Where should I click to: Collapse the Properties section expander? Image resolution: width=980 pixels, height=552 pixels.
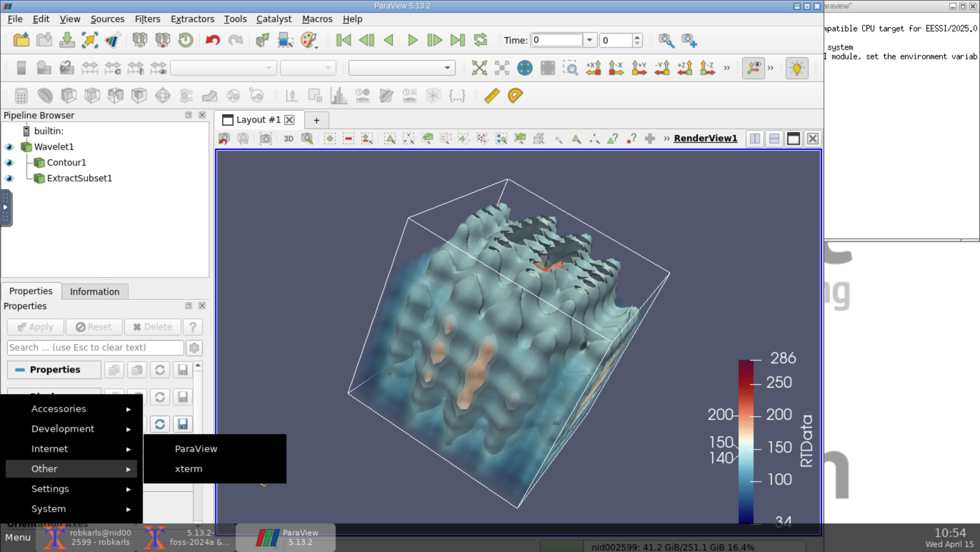click(x=20, y=370)
